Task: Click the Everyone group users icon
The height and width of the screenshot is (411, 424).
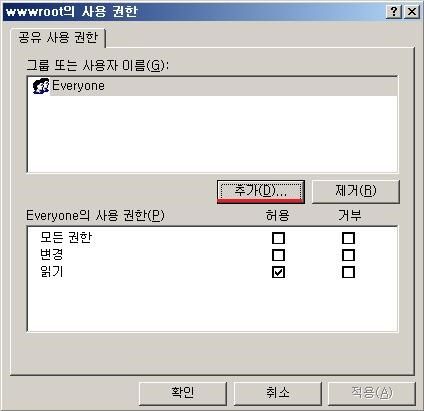Action: (x=40, y=86)
